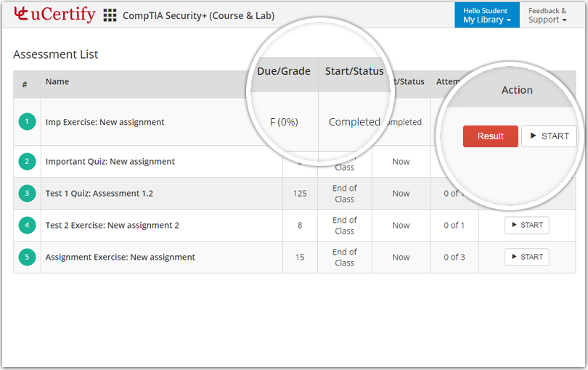Start the Imp Exercise assignment
588x370 pixels.
(549, 136)
